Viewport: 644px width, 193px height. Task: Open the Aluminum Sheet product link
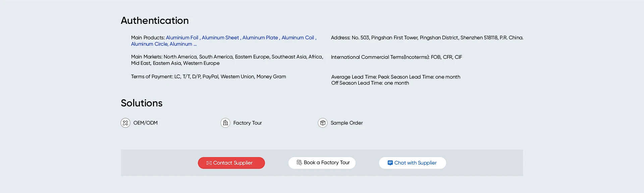coord(220,38)
